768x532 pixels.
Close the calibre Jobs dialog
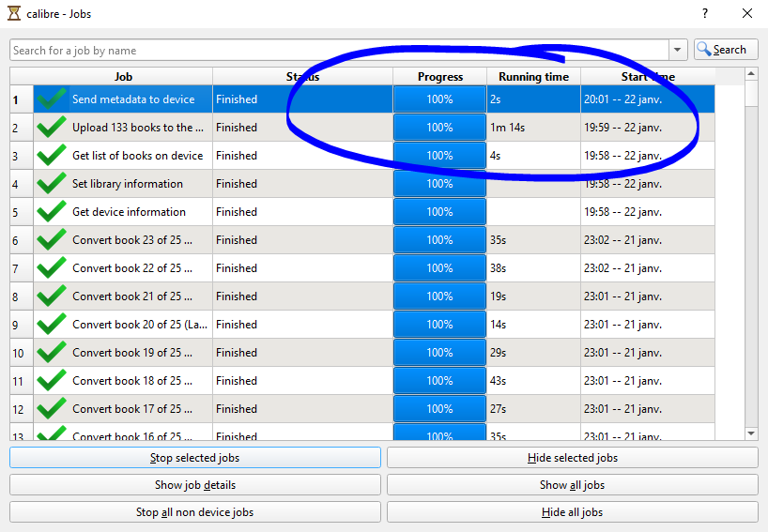[747, 13]
